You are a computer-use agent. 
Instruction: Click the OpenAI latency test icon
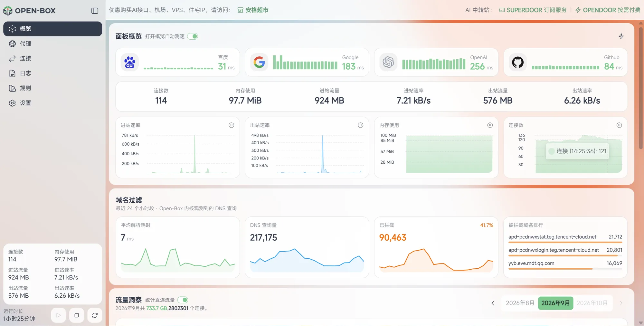pyautogui.click(x=388, y=62)
